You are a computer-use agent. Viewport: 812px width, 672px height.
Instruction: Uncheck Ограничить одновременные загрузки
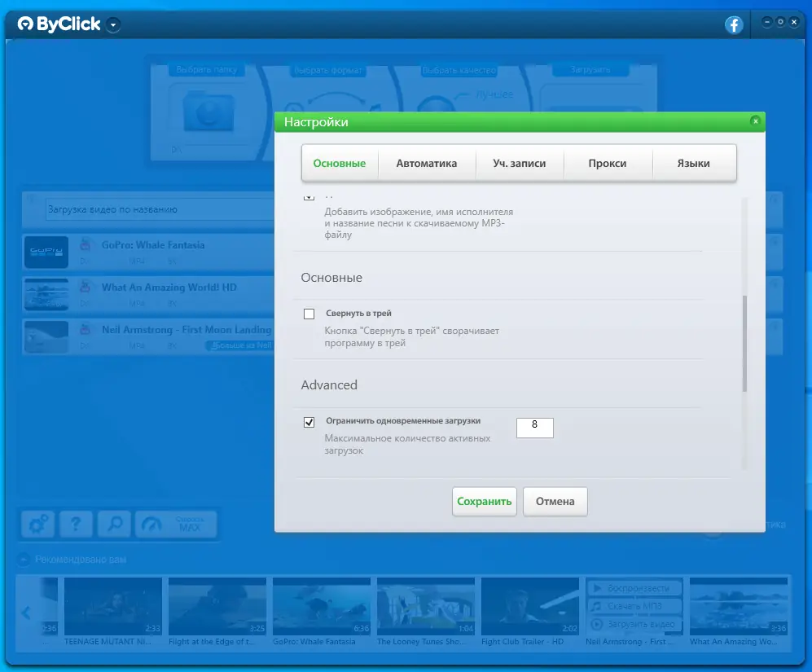[x=309, y=422]
